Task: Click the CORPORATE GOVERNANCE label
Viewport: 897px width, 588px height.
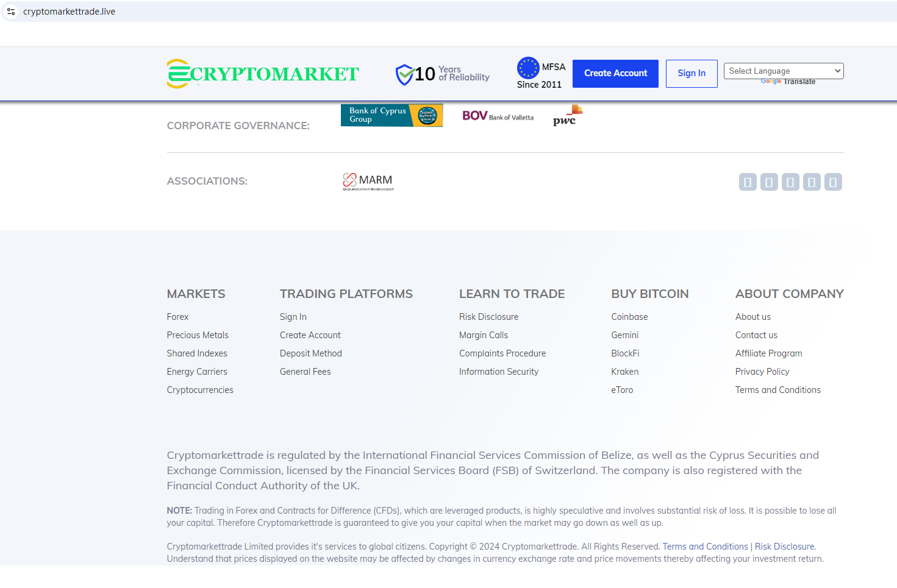Action: click(x=238, y=126)
